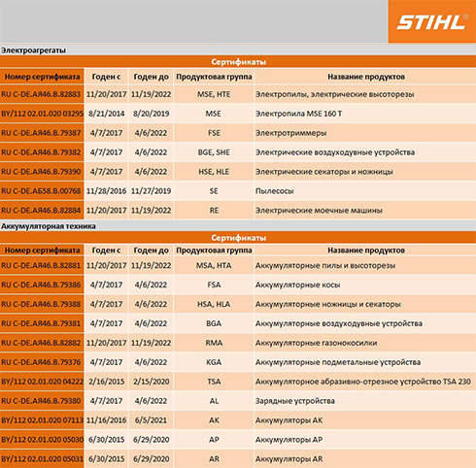Select product name Аккумуляторы AR
The image size is (476, 468).
pos(289,459)
